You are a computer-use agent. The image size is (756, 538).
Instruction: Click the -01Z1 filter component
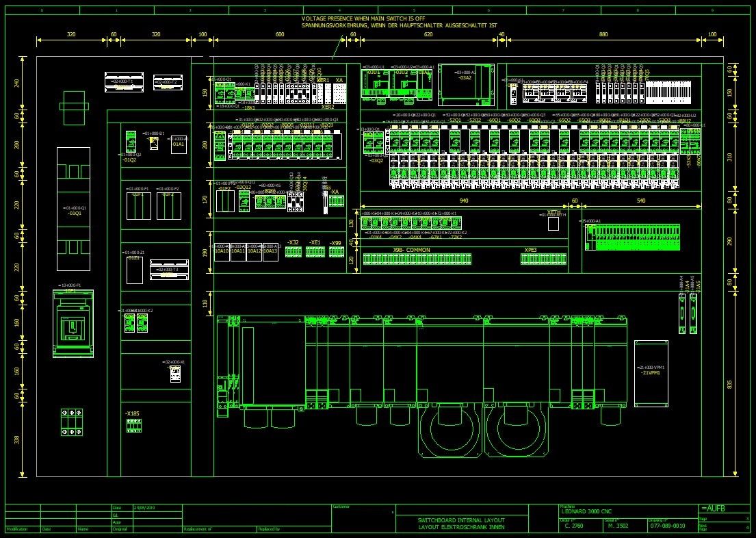coord(135,269)
